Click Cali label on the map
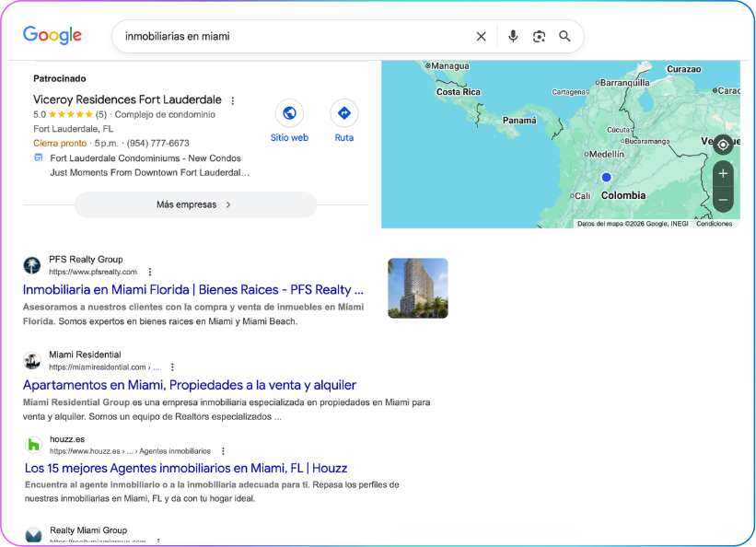This screenshot has height=547, width=756. tap(583, 196)
